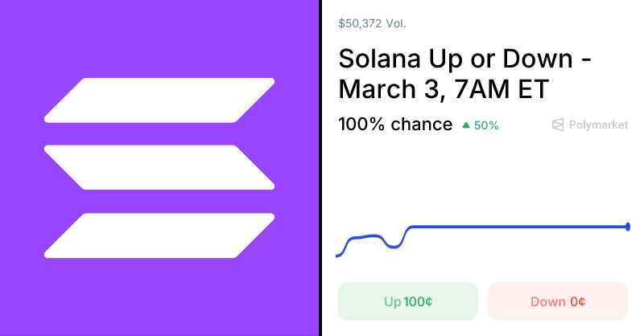Screen dimensions: 644x336
Task: Click the flat section of the chart line
Action: click(x=515, y=227)
